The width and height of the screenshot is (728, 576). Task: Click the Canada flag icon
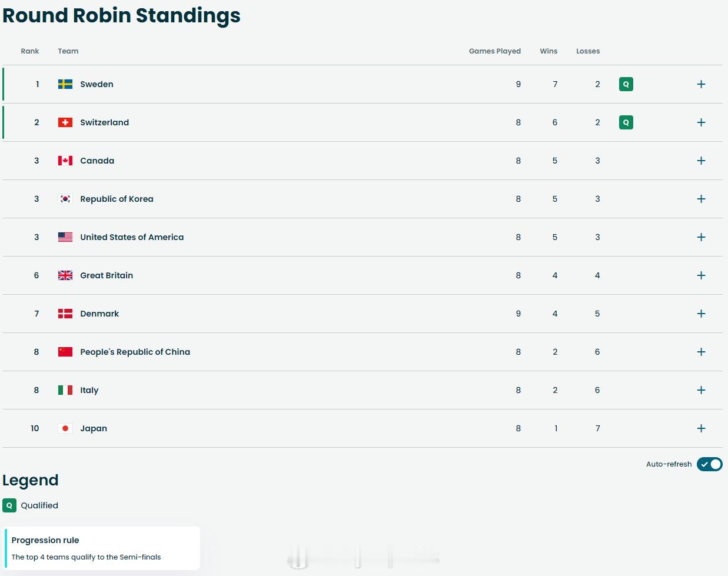click(x=65, y=161)
